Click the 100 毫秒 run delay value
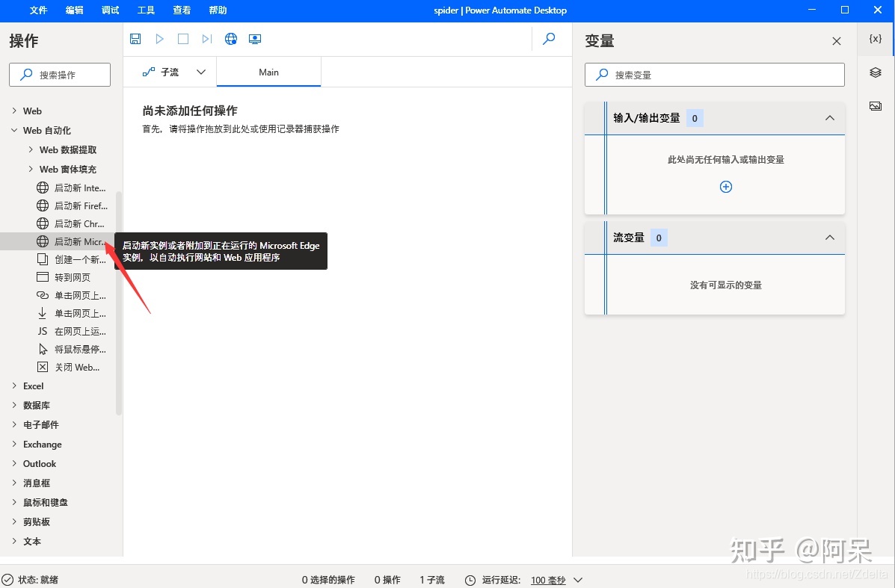 [x=548, y=580]
